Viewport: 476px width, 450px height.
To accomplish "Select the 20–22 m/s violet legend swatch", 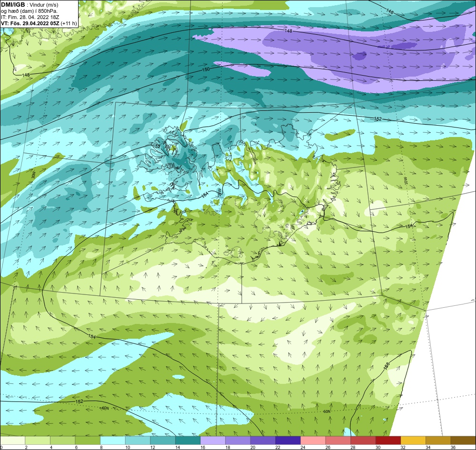I will (263, 440).
